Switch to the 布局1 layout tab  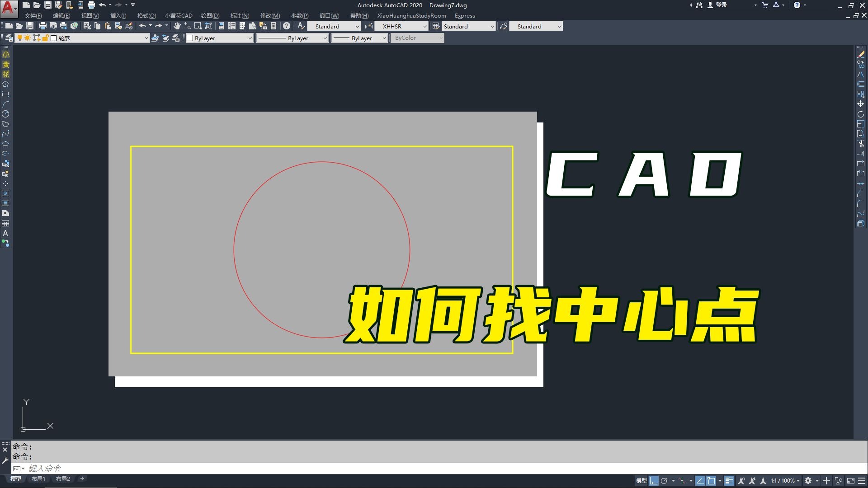click(x=38, y=479)
